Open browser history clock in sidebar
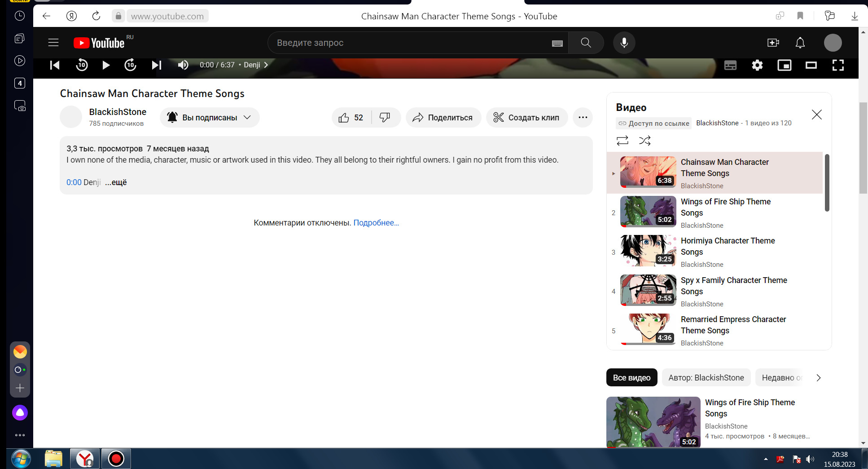Viewport: 868px width, 469px height. point(20,16)
